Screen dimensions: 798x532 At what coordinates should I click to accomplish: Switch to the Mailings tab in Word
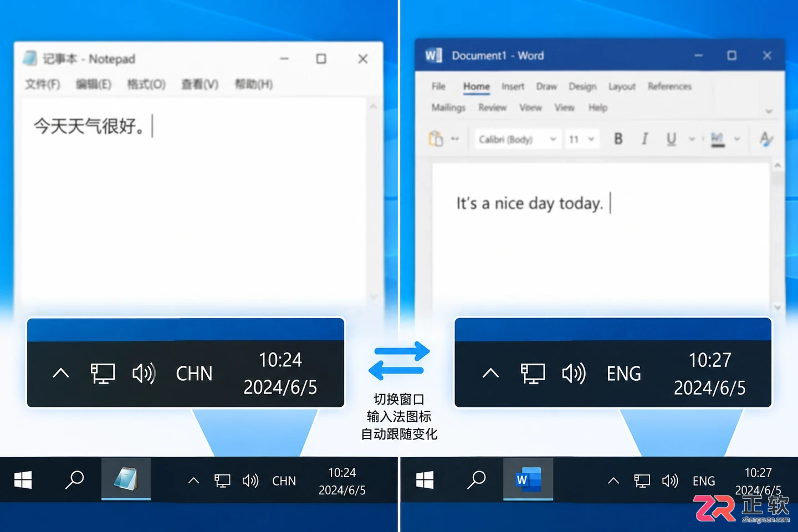(448, 108)
